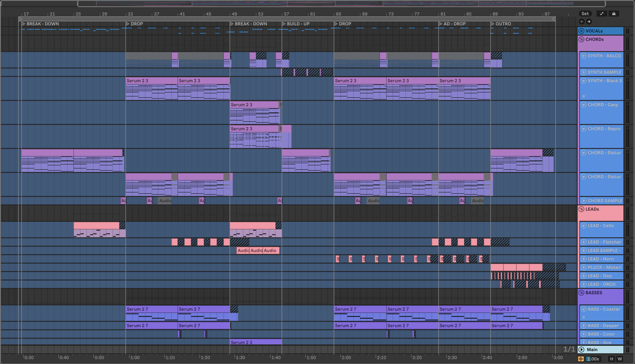Jump to next locator arrow
This screenshot has height=364, width=635.
pos(589,22)
